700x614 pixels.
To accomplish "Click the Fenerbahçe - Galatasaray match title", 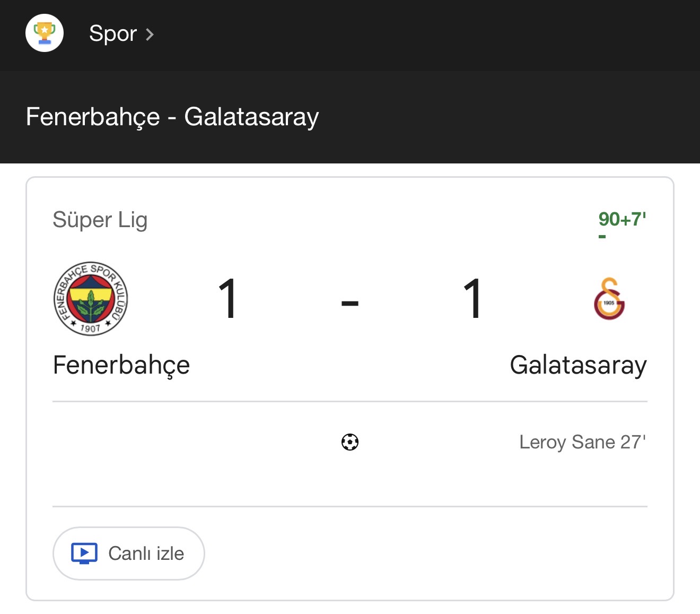I will pos(172,117).
